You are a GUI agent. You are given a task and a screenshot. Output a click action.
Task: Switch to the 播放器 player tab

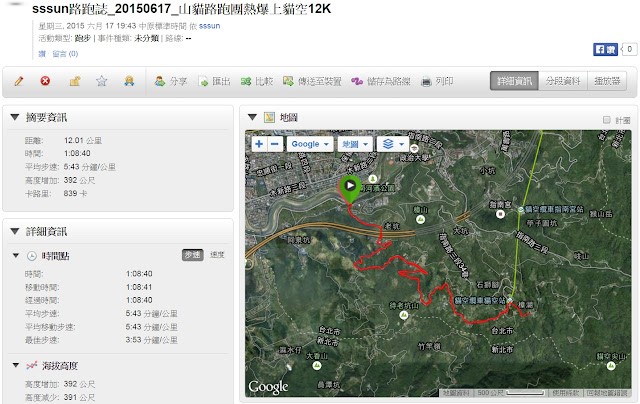(607, 81)
